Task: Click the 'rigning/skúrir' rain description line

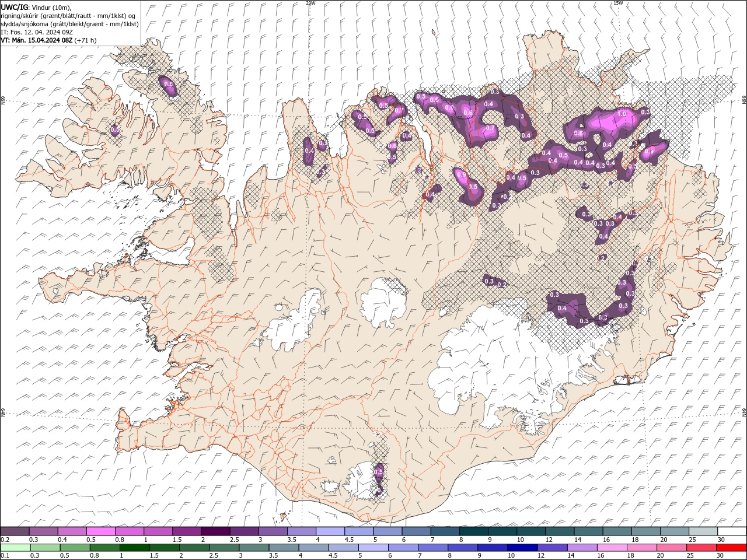Action: (68, 15)
